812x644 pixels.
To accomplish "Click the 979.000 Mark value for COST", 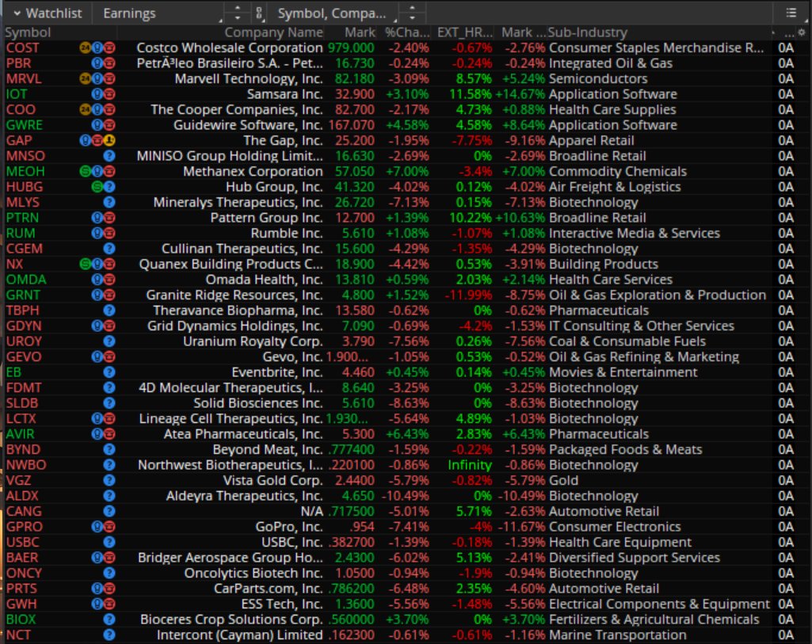I will (x=351, y=48).
